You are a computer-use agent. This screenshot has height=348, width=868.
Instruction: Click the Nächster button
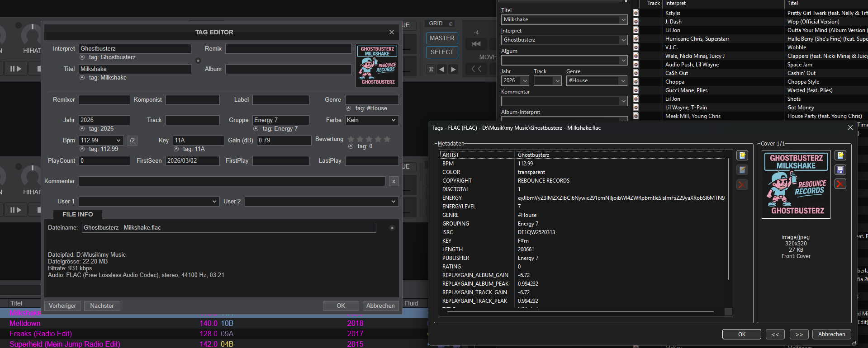coord(102,306)
